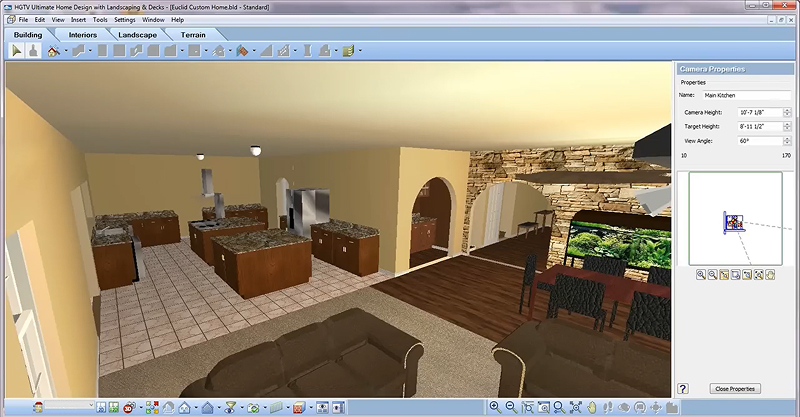Click the colorful squares arrange icon
This screenshot has width=800, height=417.
152,407
